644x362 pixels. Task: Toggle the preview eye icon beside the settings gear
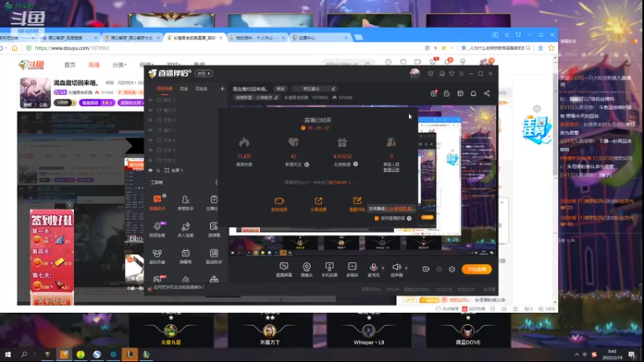coord(439,269)
